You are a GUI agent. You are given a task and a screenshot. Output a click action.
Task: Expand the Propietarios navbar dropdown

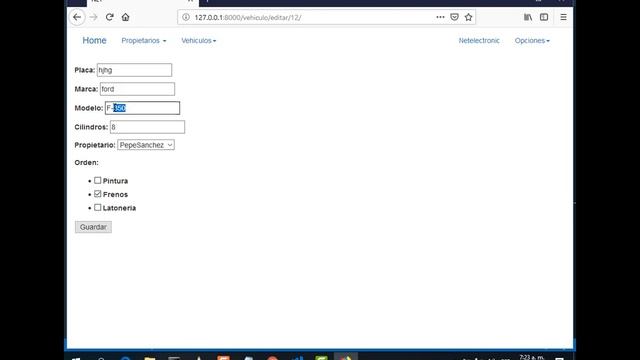144,40
